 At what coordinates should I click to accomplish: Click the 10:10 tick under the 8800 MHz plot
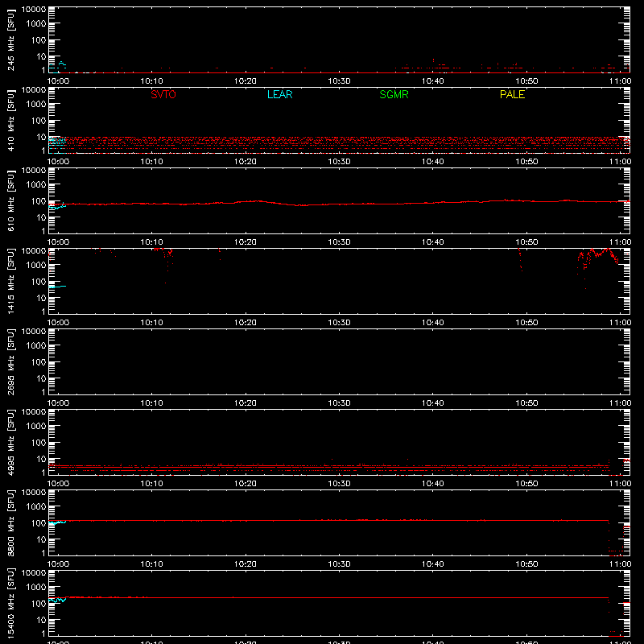152,564
